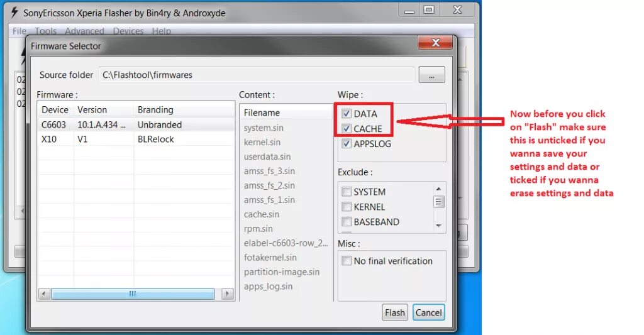Open the File menu in Flasher window
Image resolution: width=644 pixels, height=335 pixels.
point(19,31)
